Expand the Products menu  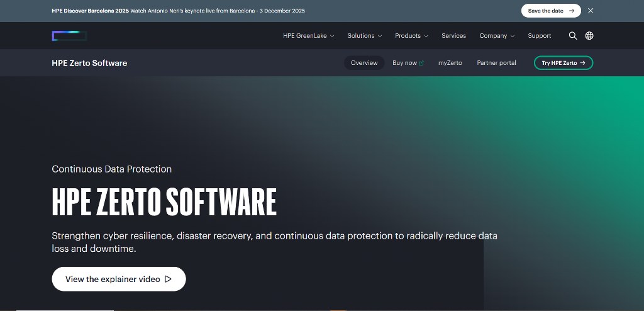click(x=411, y=36)
